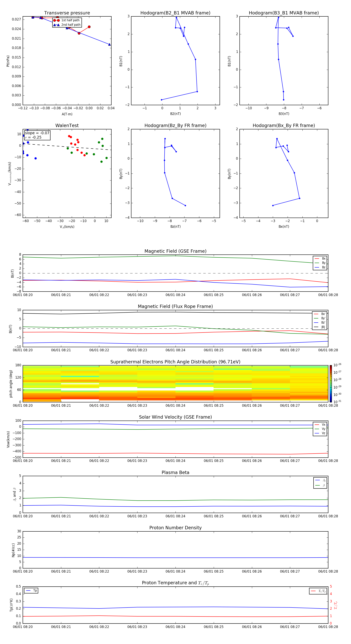
Task: Click the rightmost blue triangle in Transverse pressure plot
Action: 109,44
